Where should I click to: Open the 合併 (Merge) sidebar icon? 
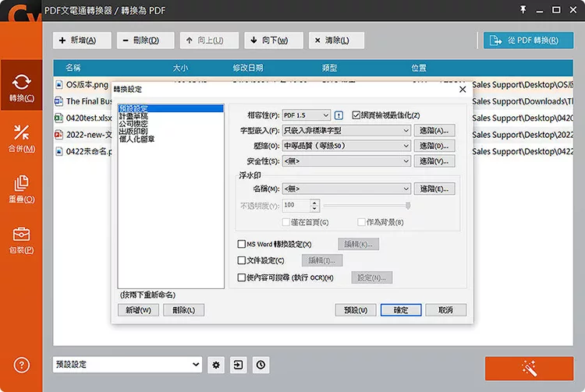(x=21, y=137)
